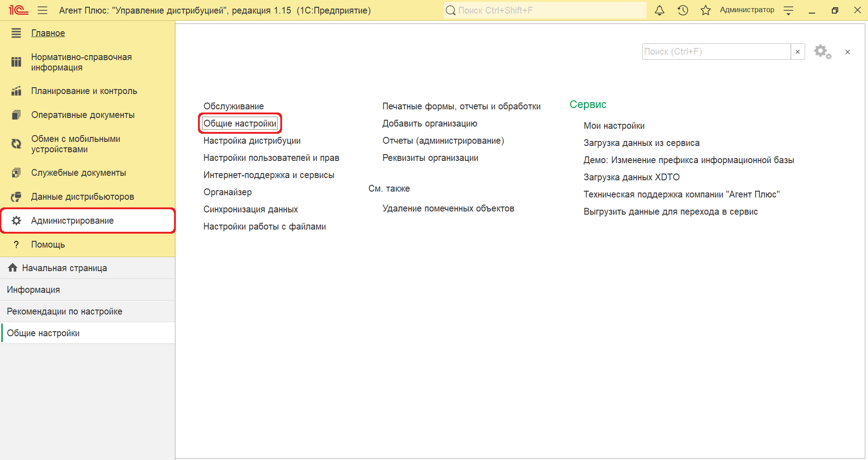The height and width of the screenshot is (460, 868).
Task: Click the Поиск Ctrl+Shift+F search field
Action: click(x=545, y=10)
